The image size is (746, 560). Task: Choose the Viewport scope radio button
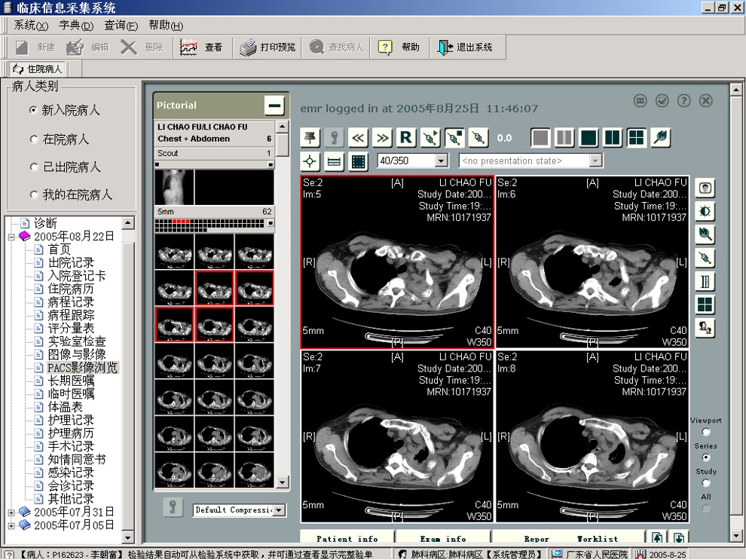706,432
